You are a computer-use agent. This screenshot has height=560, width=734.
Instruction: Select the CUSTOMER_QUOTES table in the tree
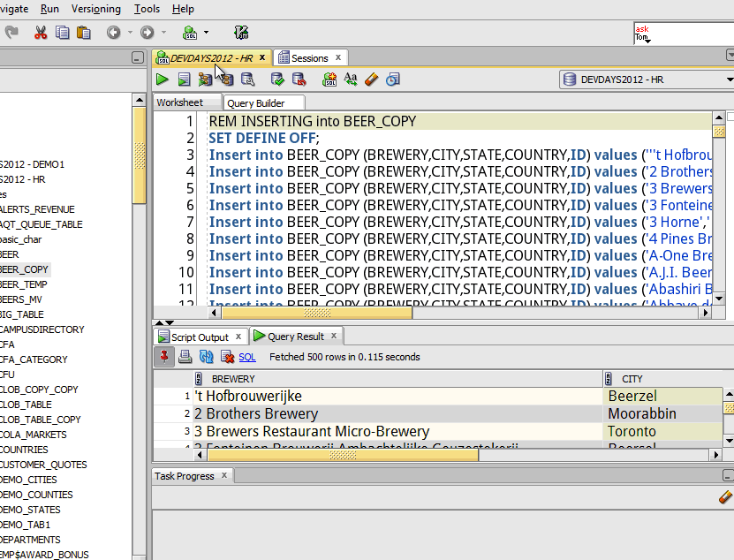43,465
